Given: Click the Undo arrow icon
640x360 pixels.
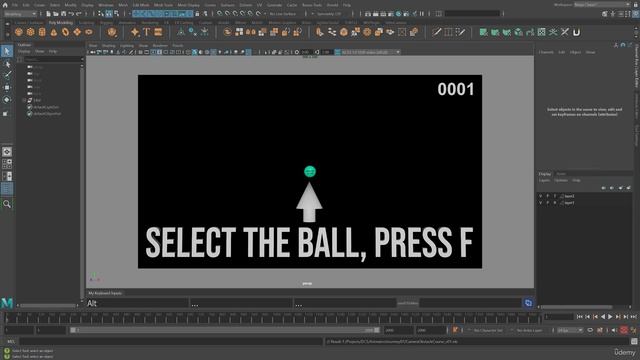Looking at the screenshot, I should [x=71, y=14].
